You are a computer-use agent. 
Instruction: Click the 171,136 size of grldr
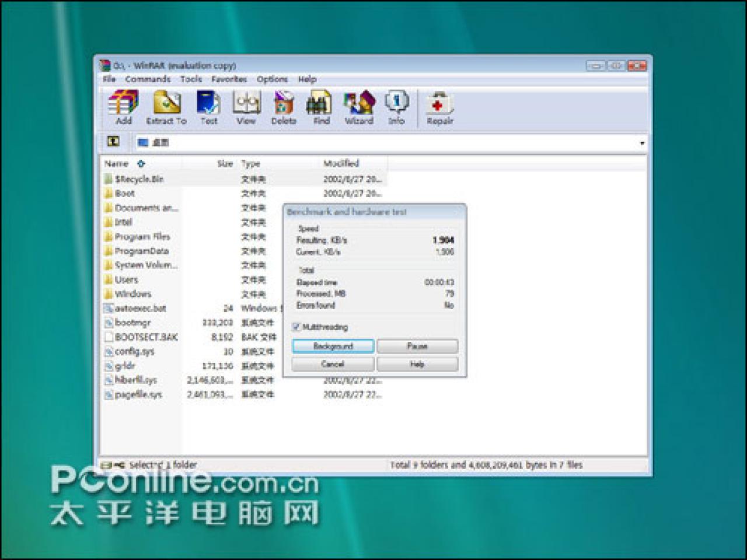(217, 366)
